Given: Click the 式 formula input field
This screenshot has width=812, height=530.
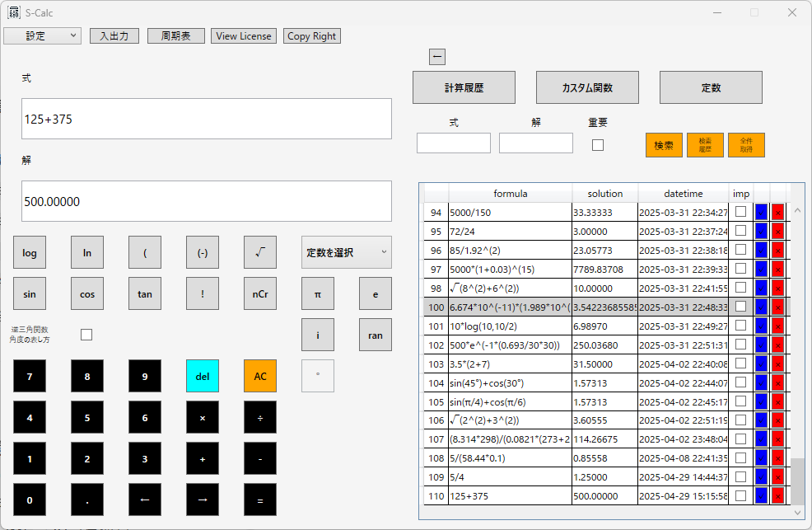Looking at the screenshot, I should pyautogui.click(x=207, y=119).
